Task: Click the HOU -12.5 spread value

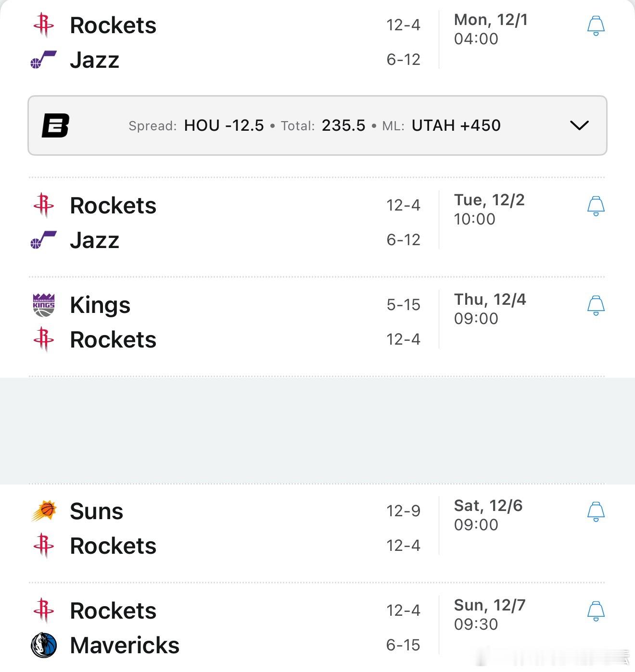Action: pyautogui.click(x=224, y=125)
